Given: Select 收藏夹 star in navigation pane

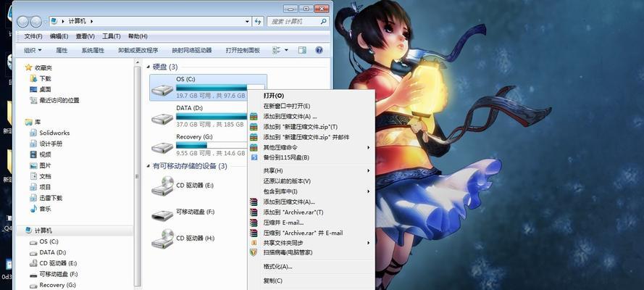Looking at the screenshot, I should [x=28, y=67].
